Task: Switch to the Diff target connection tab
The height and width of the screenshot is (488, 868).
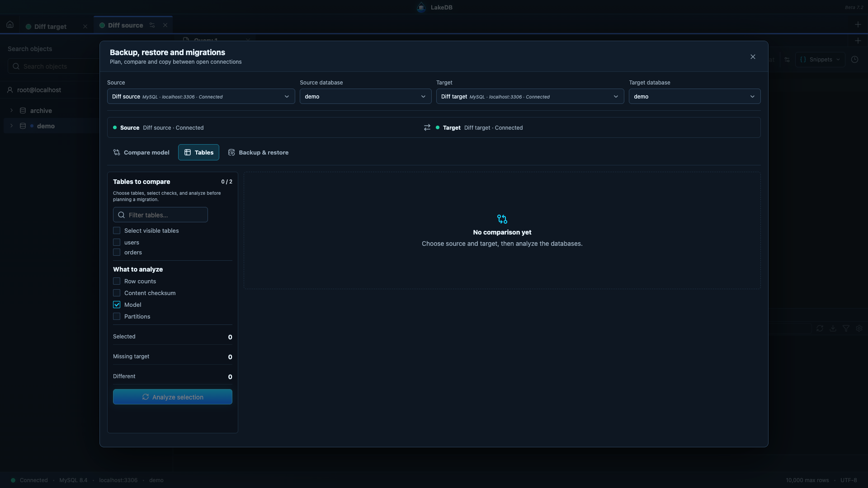Action: tap(50, 27)
